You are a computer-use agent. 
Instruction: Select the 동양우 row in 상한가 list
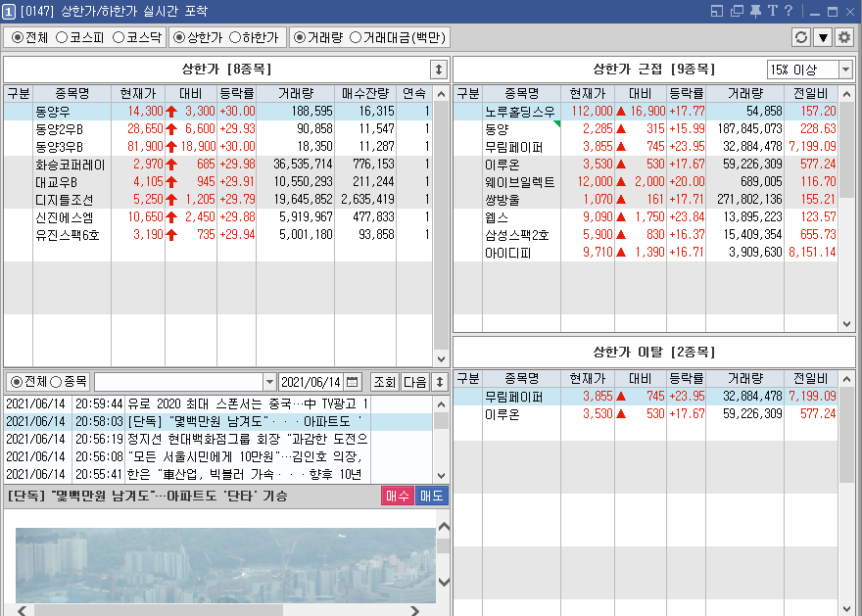[218, 111]
